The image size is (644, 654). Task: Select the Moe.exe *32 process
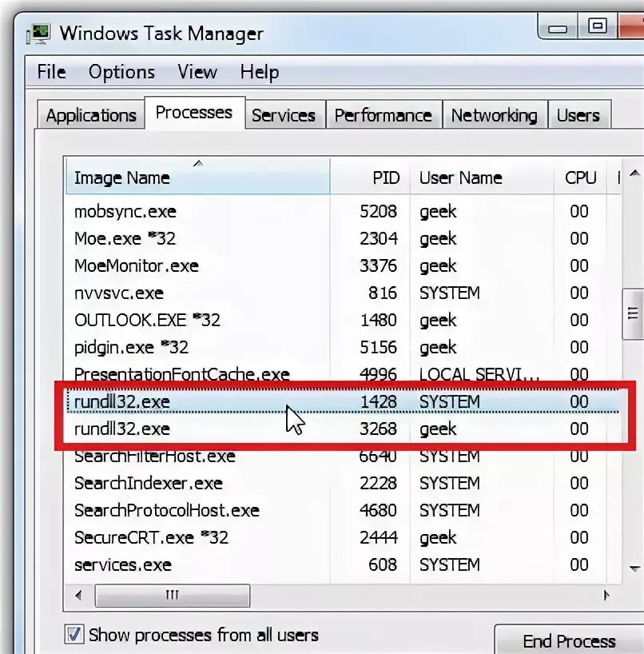coord(342,238)
